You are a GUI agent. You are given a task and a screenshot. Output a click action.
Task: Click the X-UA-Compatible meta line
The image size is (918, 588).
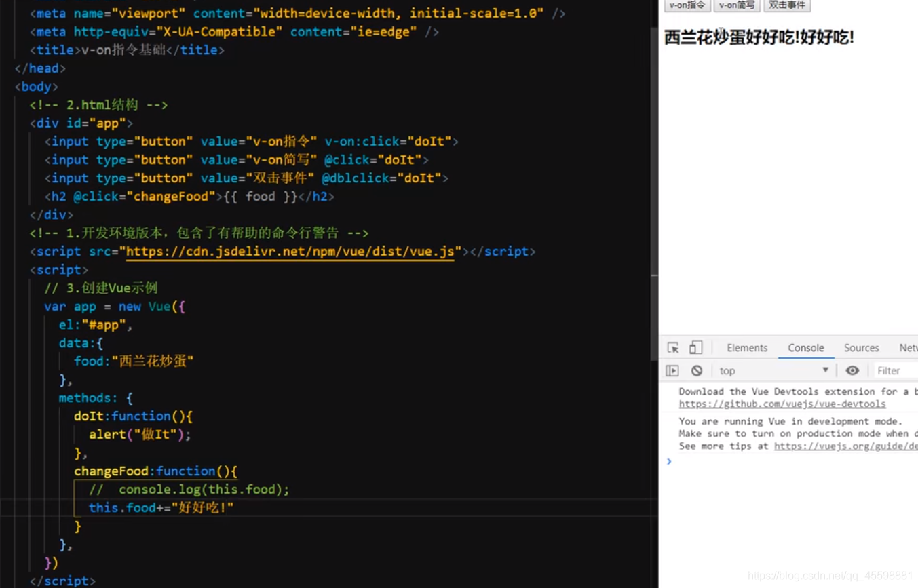pyautogui.click(x=234, y=32)
